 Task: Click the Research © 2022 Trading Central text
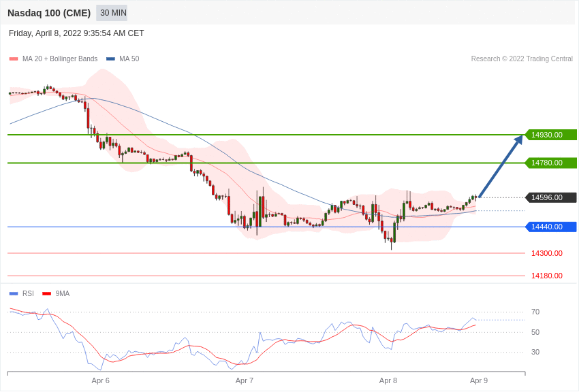[522, 59]
